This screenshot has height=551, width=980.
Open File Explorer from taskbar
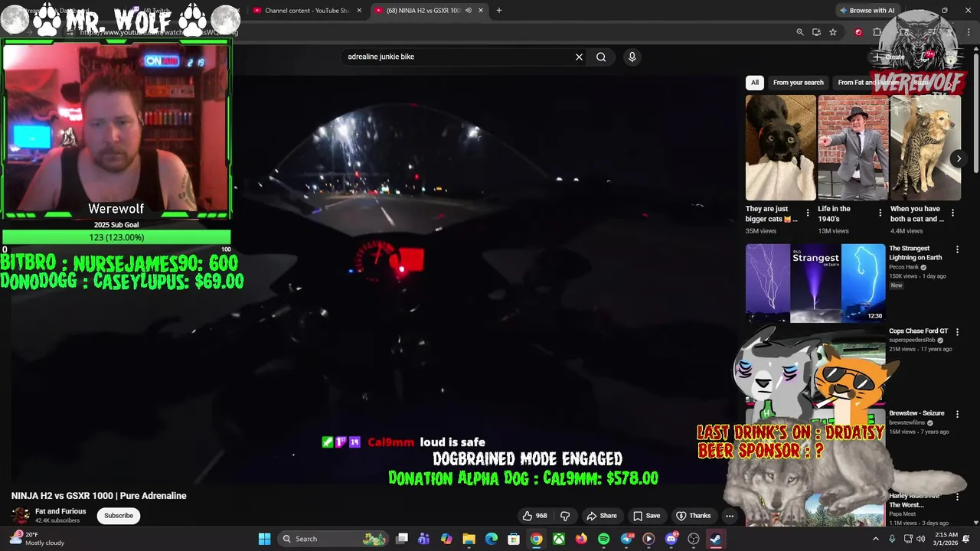coord(469,539)
